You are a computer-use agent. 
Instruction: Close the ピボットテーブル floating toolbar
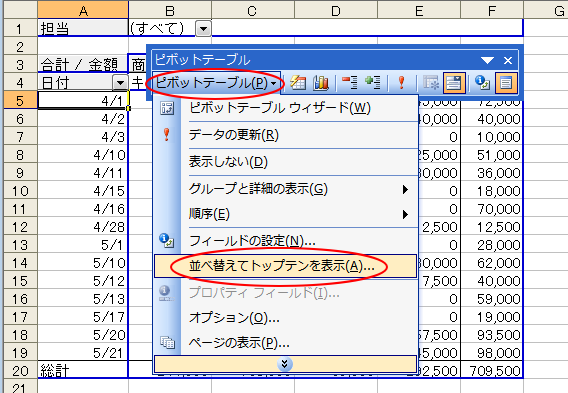[x=508, y=60]
